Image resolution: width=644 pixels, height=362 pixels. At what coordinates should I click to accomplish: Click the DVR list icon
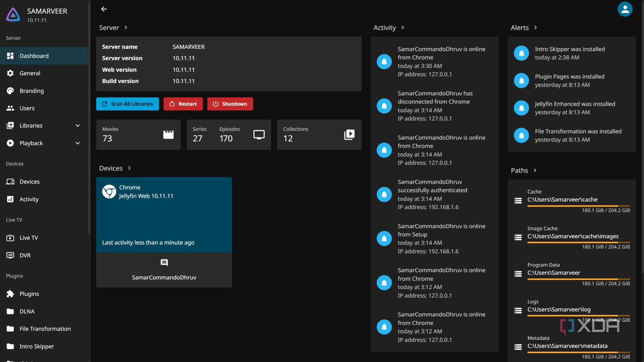click(10, 255)
